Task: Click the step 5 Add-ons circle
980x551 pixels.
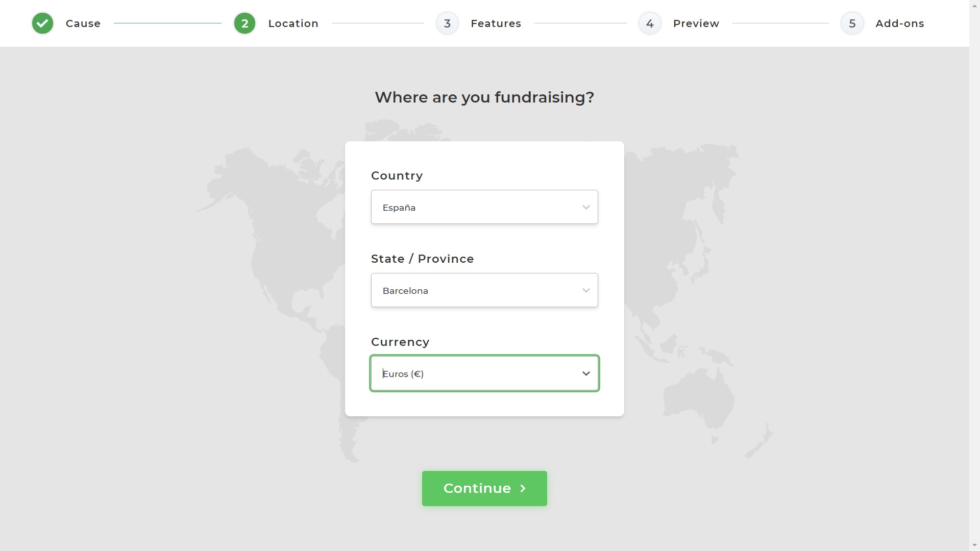Action: [852, 23]
